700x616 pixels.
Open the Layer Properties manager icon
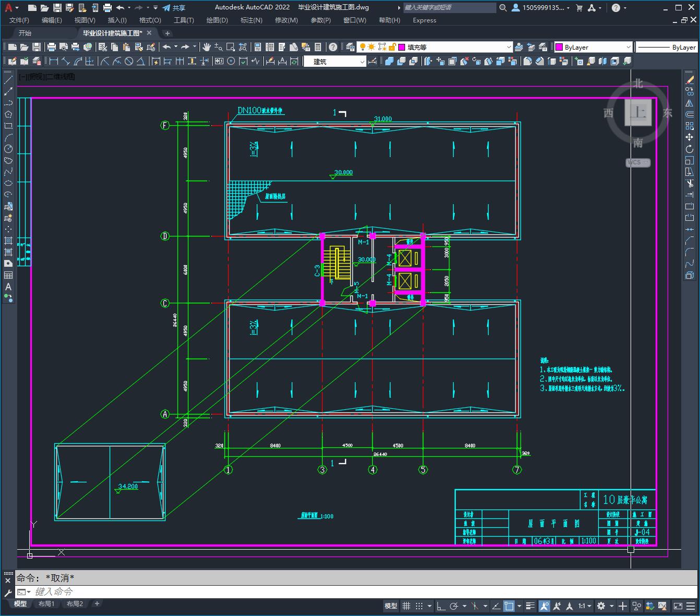350,47
